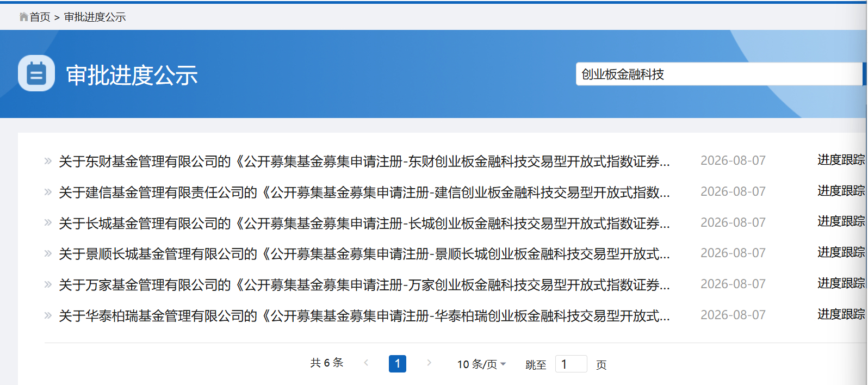Screen dimensions: 868x385
Task: Go to previous page arrow in pagination
Action: [x=366, y=363]
